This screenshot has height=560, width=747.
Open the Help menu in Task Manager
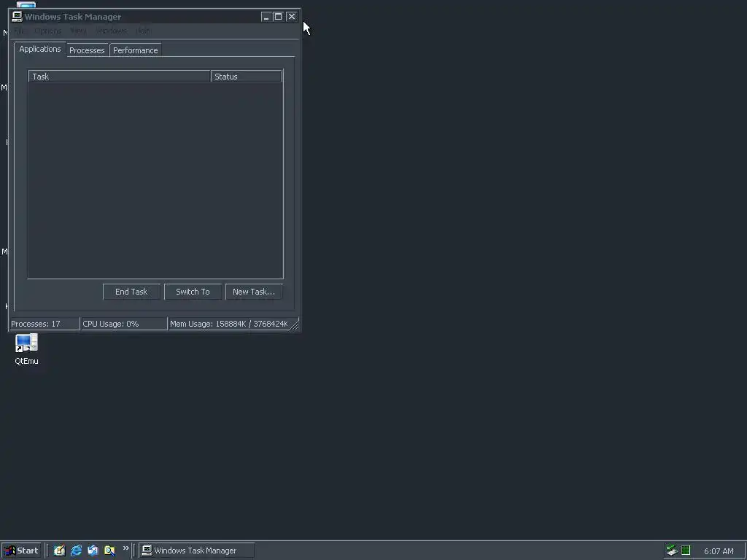coord(143,31)
